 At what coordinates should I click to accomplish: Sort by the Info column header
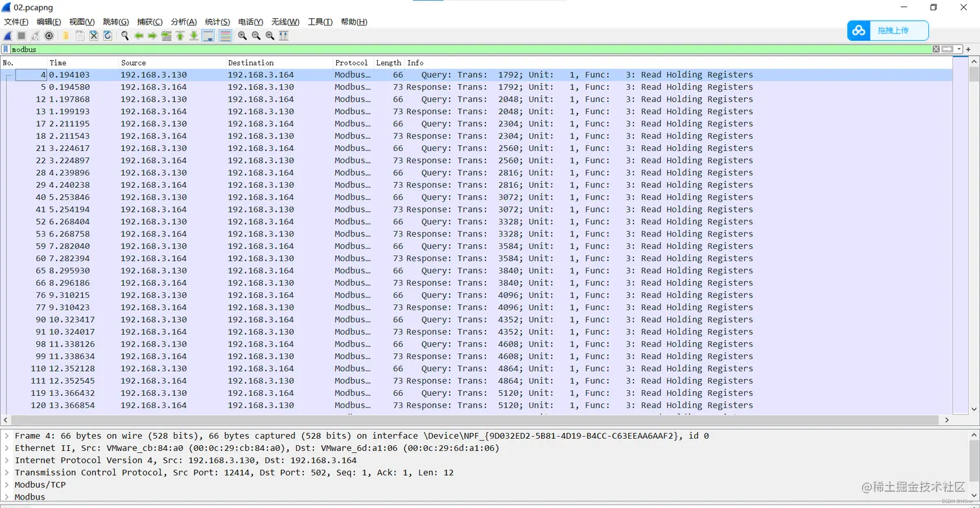679,63
